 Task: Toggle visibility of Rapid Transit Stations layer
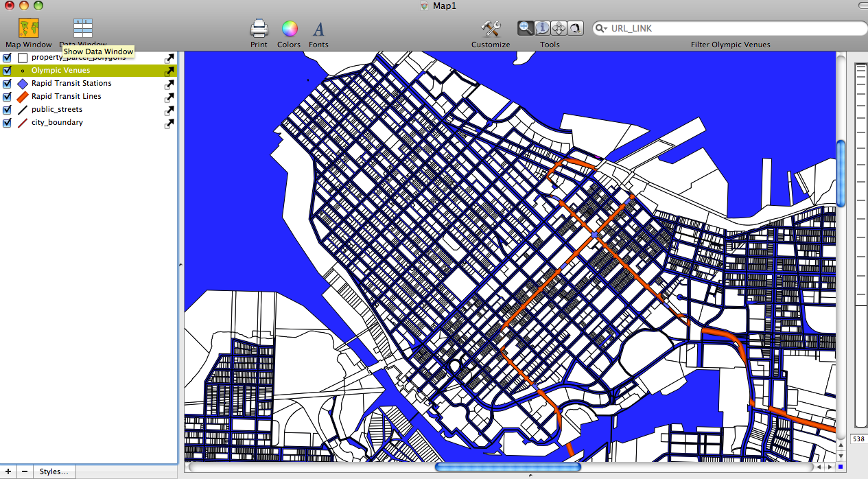[x=7, y=84]
